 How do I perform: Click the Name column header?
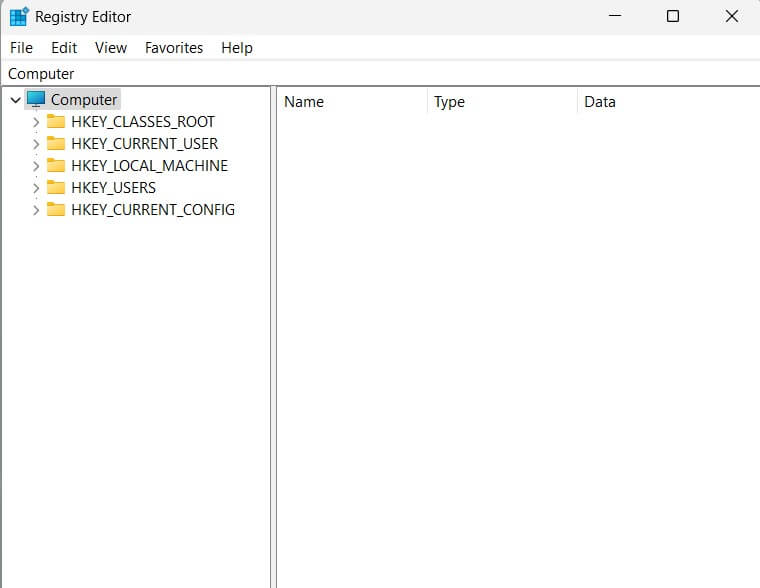point(352,102)
